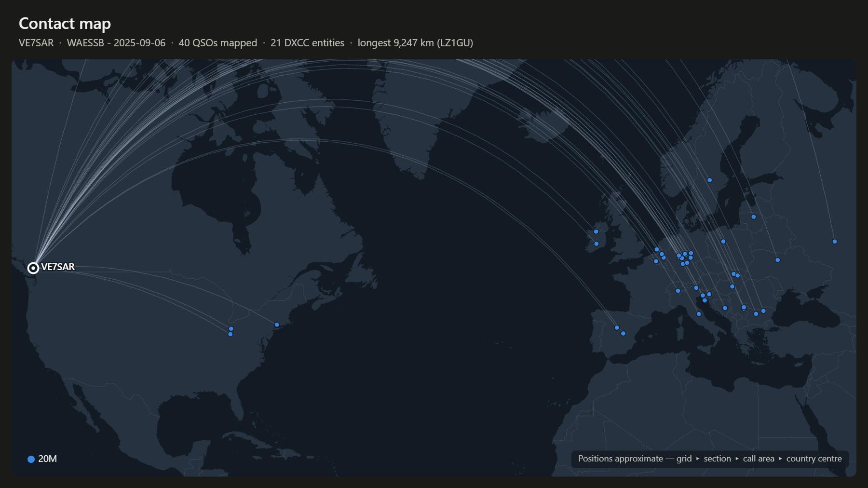This screenshot has width=868, height=488.
Task: Select the 20M band legend dot
Action: (31, 459)
